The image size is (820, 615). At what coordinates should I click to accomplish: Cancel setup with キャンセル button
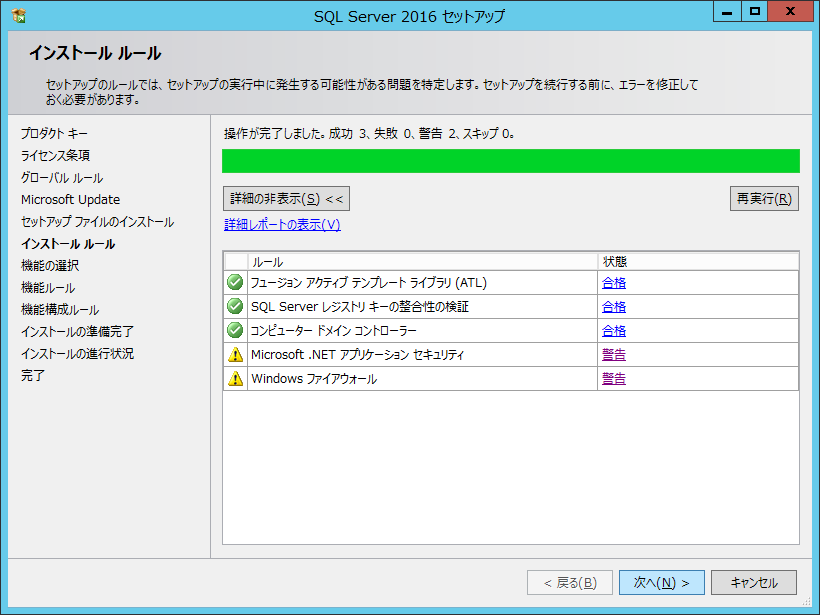(754, 582)
